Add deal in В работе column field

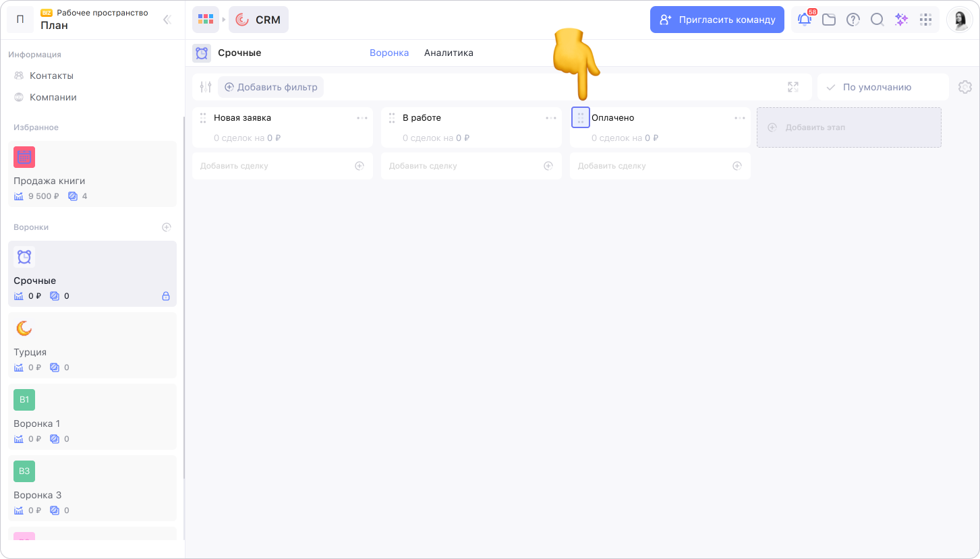471,166
